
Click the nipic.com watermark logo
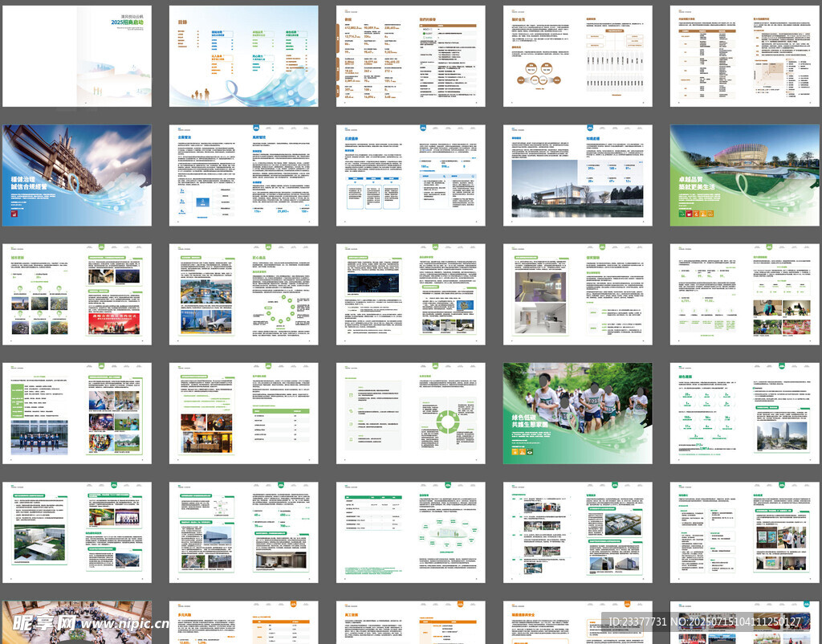(50, 623)
